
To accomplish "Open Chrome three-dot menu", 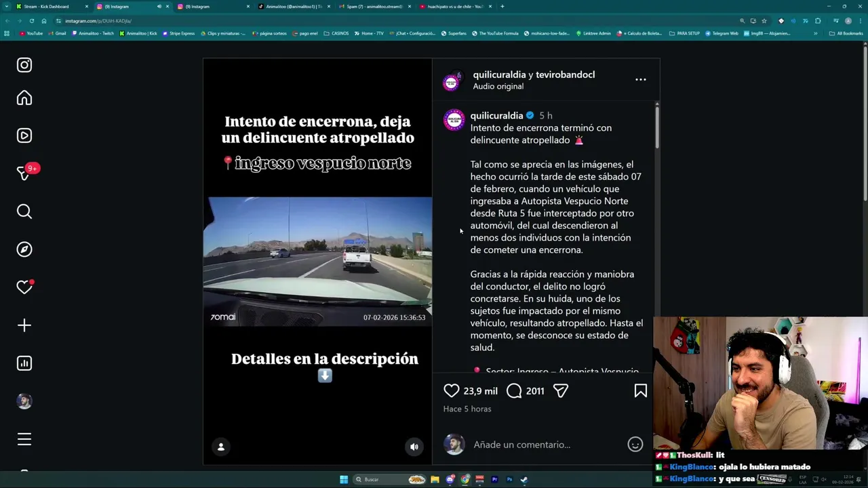I will point(859,21).
